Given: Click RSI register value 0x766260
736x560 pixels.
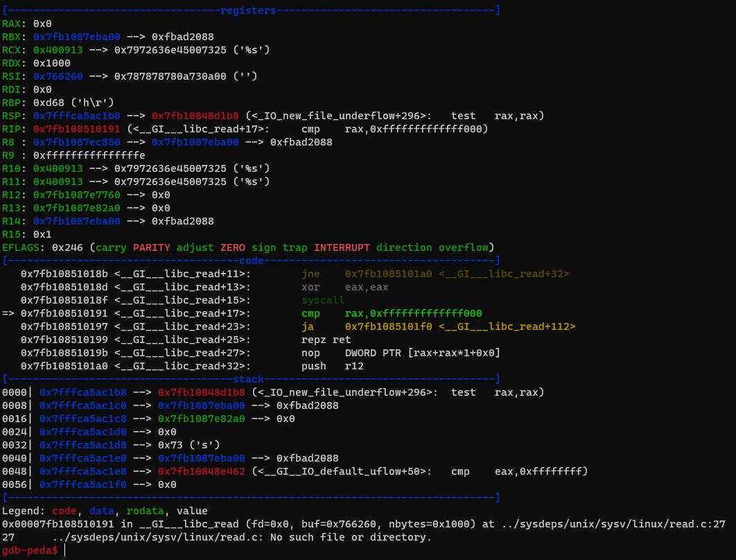Looking at the screenshot, I should click(58, 76).
